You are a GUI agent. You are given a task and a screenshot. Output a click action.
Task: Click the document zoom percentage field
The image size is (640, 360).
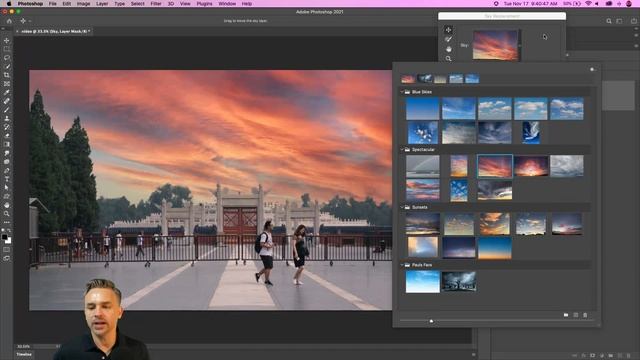tap(24, 346)
